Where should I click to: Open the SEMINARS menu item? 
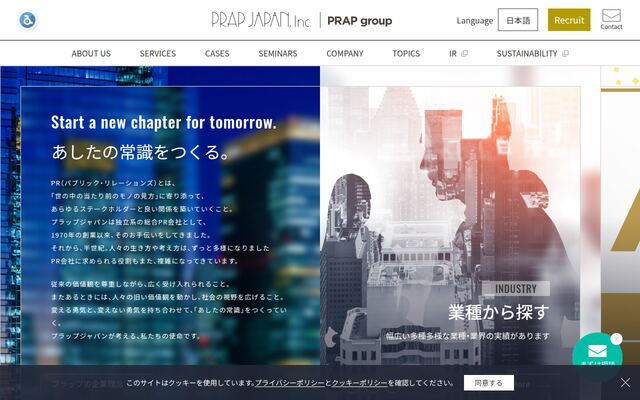[278, 53]
